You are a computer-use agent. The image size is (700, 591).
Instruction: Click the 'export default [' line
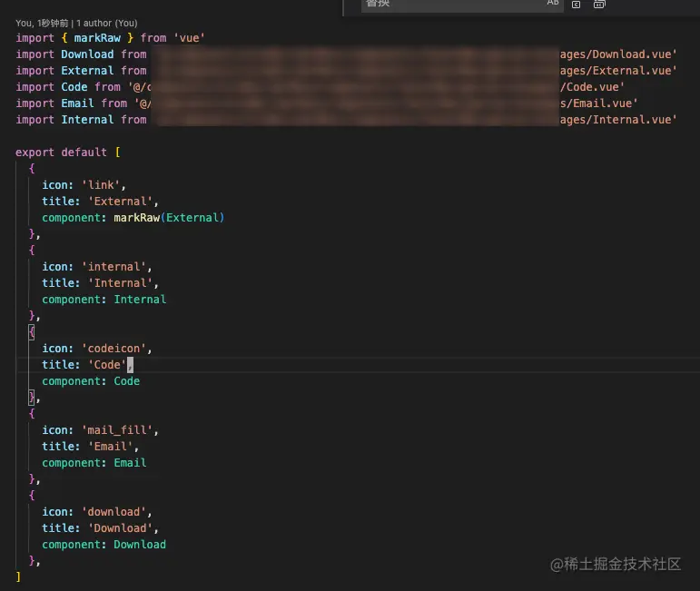click(x=68, y=153)
